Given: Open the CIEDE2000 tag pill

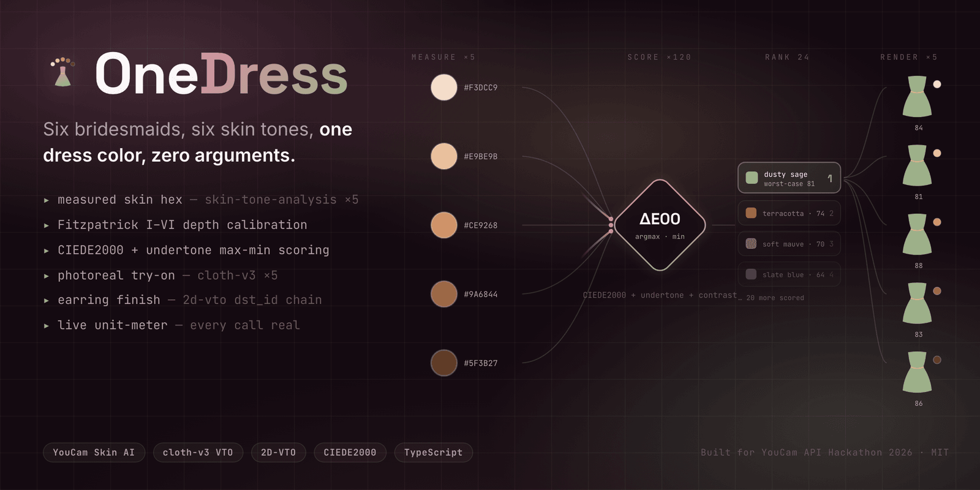Looking at the screenshot, I should pos(350,453).
